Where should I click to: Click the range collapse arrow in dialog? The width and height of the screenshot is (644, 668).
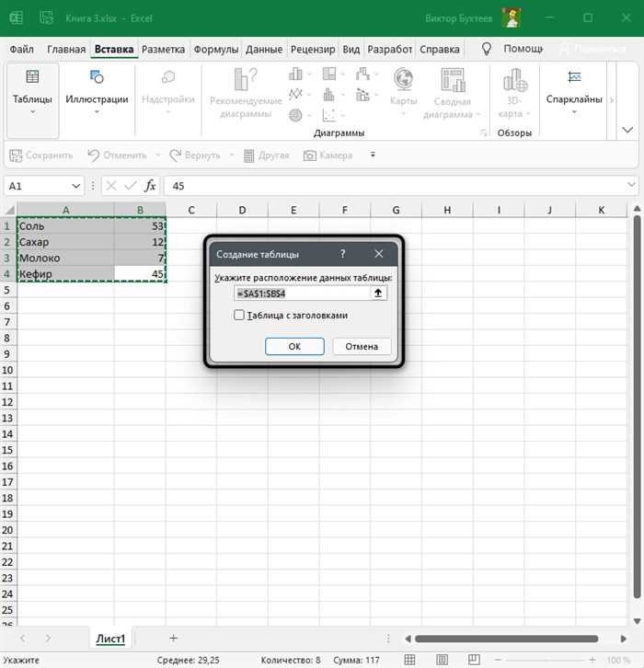pos(378,294)
